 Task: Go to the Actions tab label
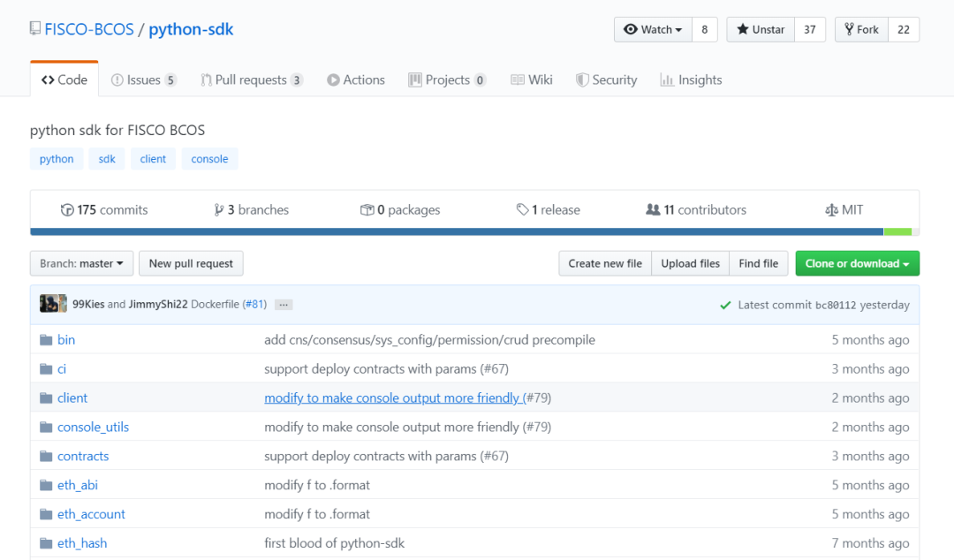tap(364, 79)
